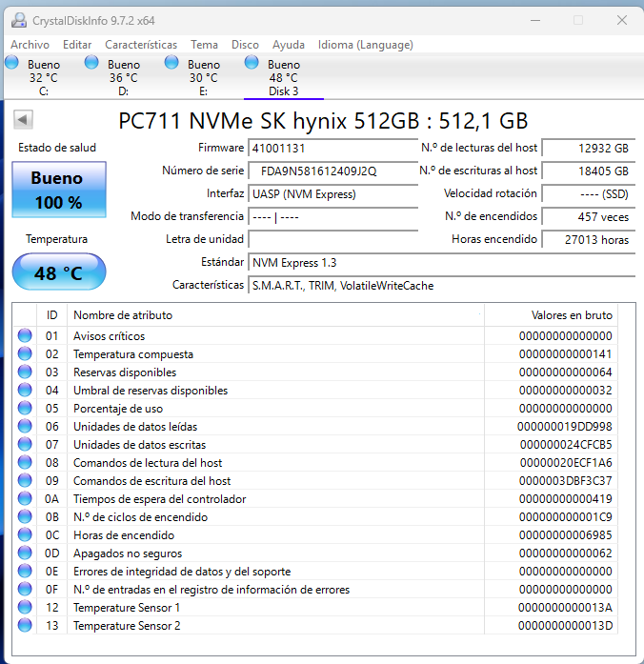This screenshot has width=644, height=664.
Task: Click the Características field with S.M.A.R.T., TRIM
Action: pyautogui.click(x=442, y=286)
